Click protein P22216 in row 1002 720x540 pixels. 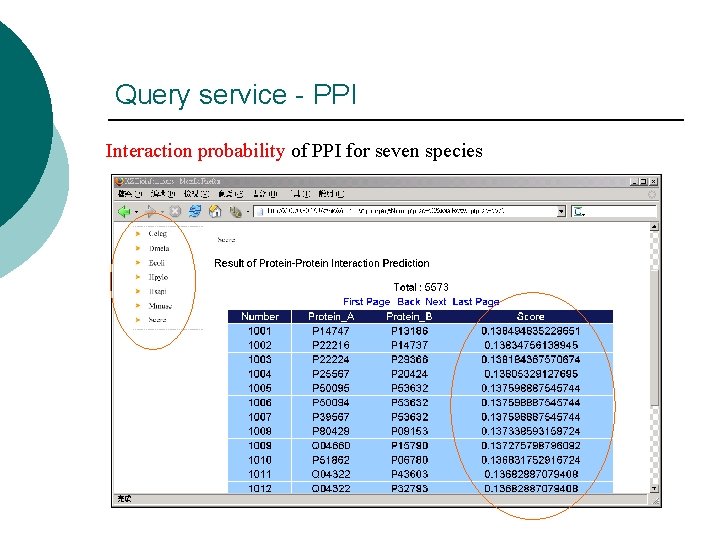[x=331, y=345]
